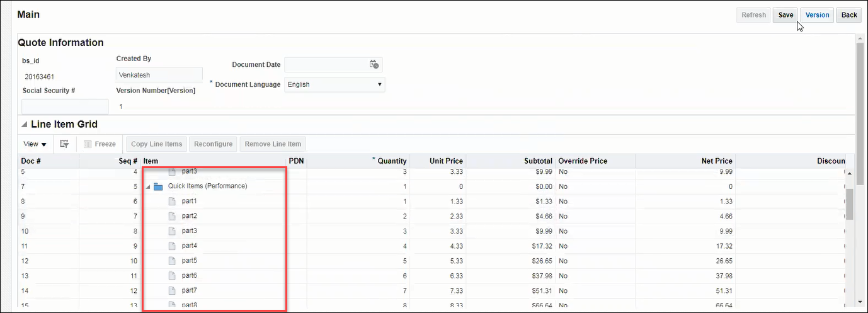868x313 pixels.
Task: Click the Document Date input field
Action: pyautogui.click(x=326, y=64)
